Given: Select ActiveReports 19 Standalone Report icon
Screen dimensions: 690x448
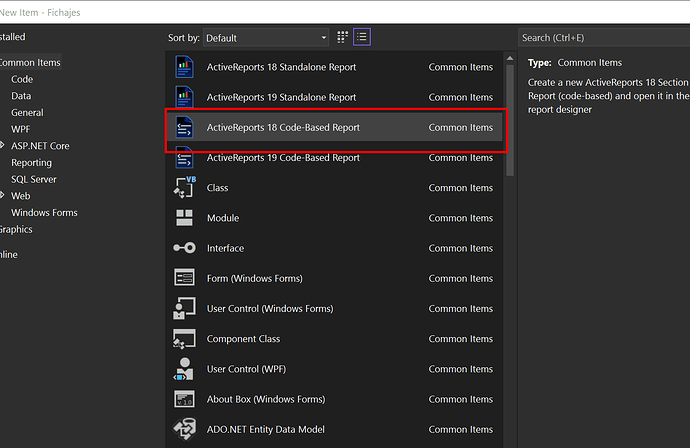Looking at the screenshot, I should (x=184, y=97).
